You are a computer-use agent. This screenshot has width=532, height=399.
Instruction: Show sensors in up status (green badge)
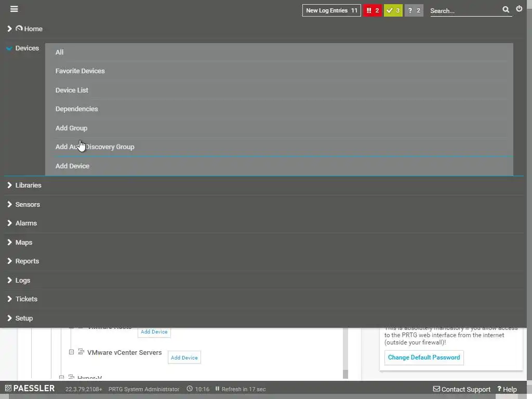[393, 10]
